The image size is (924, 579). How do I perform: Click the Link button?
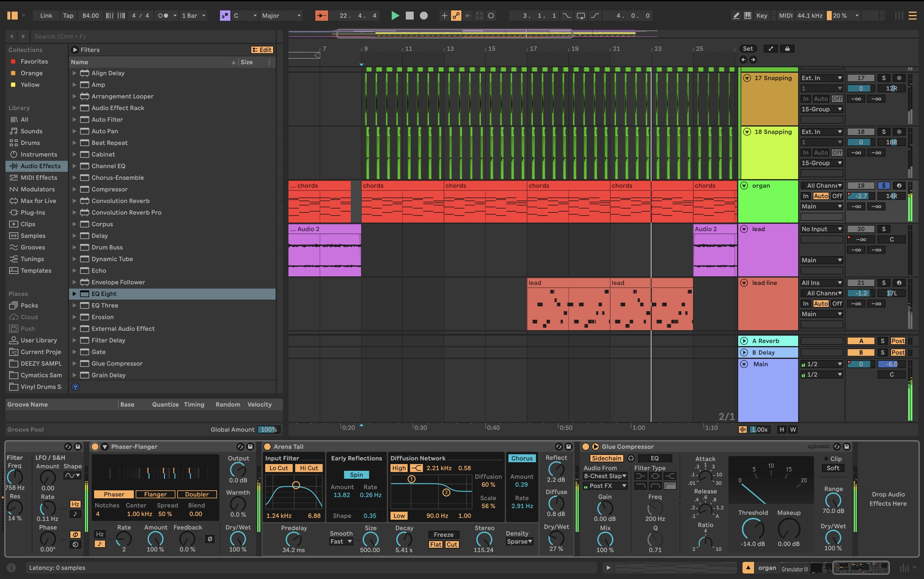pos(46,16)
